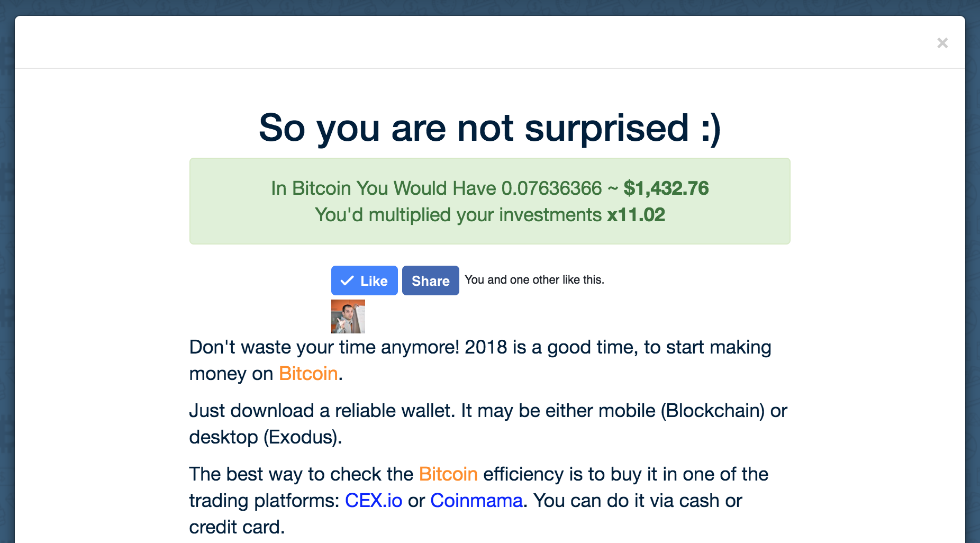Click the x11.02 multiplier text
Viewport: 980px width, 543px height.
click(x=638, y=215)
